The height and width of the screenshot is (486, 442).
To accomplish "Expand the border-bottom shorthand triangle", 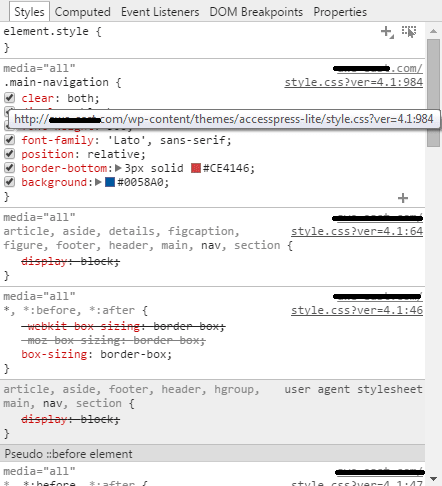I will pyautogui.click(x=118, y=168).
